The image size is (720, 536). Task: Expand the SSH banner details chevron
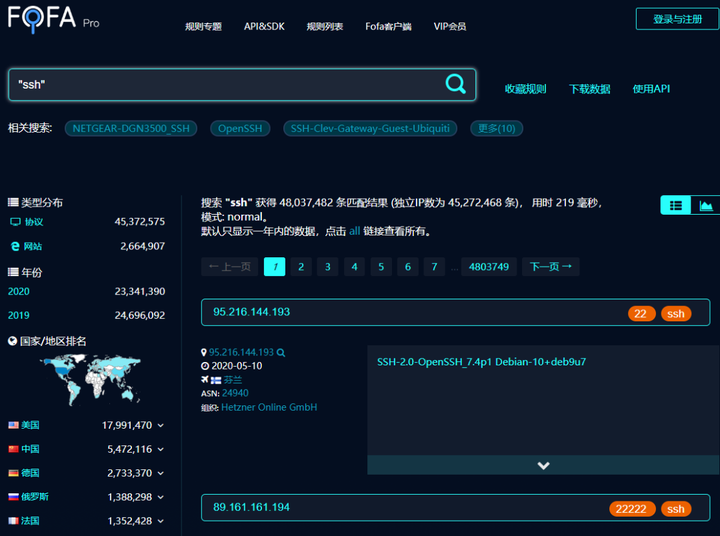click(543, 465)
